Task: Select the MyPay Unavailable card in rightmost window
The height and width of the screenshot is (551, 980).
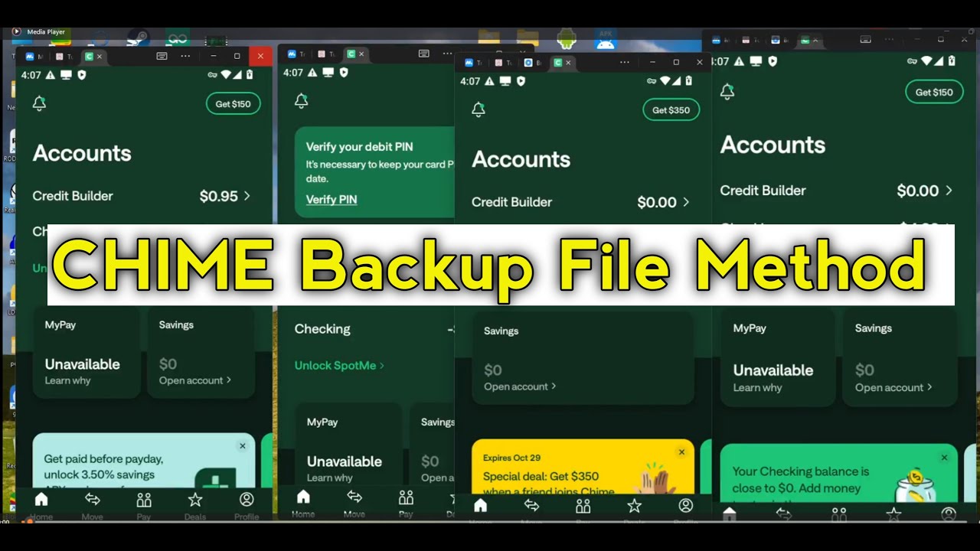Action: (778, 358)
